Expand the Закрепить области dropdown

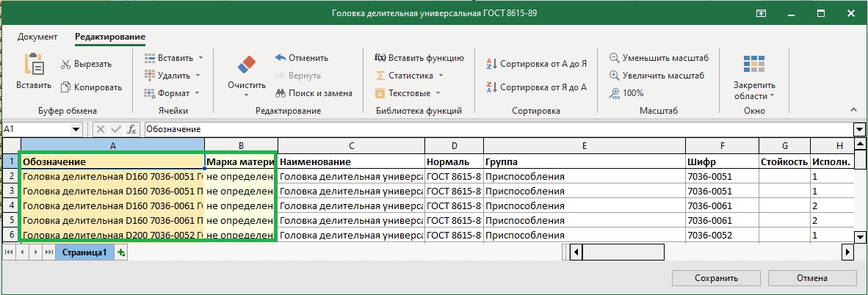pyautogui.click(x=754, y=96)
